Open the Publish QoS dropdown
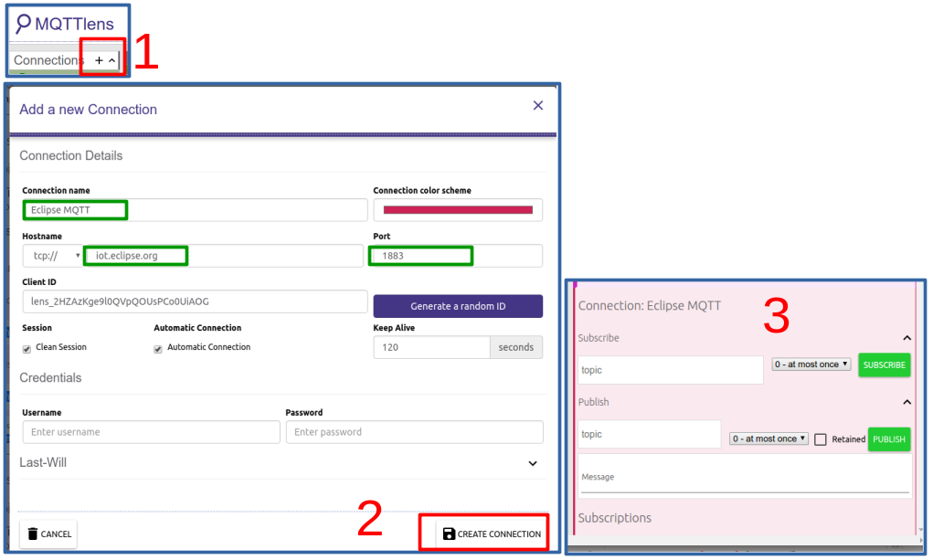 (x=769, y=438)
